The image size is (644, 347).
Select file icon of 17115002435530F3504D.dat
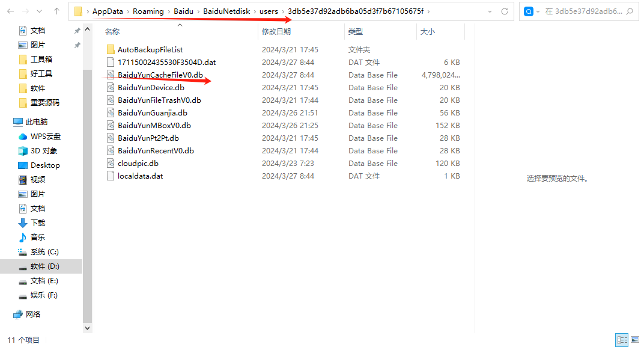111,63
